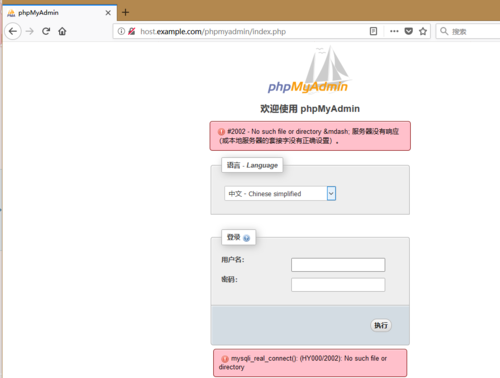This screenshot has width=500, height=378.
Task: Click the language dropdown arrow
Action: 331,193
